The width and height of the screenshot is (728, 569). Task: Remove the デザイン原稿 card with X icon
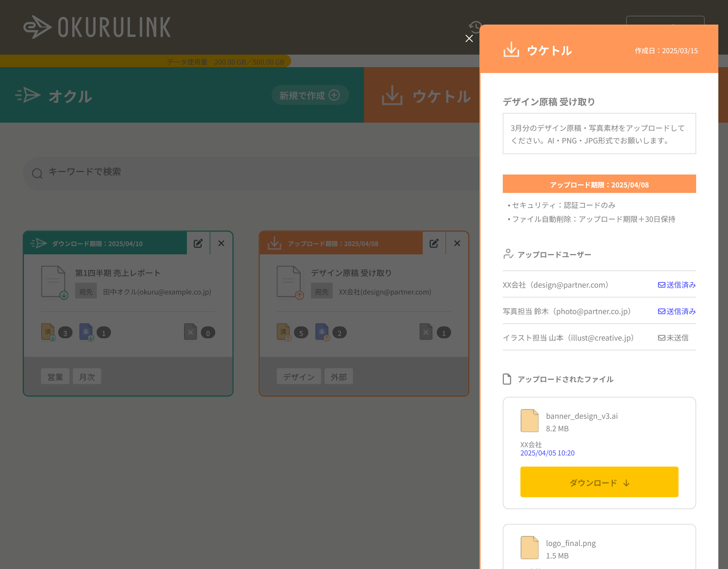click(x=457, y=244)
